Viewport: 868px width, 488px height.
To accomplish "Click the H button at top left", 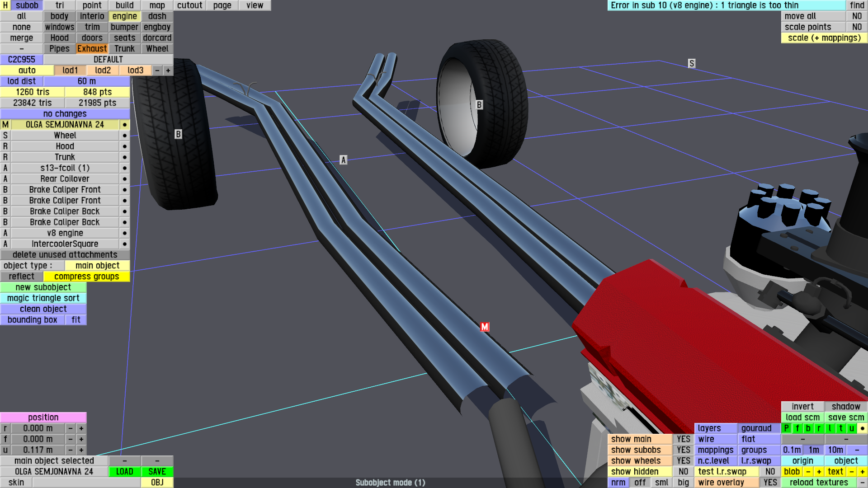I will point(5,5).
